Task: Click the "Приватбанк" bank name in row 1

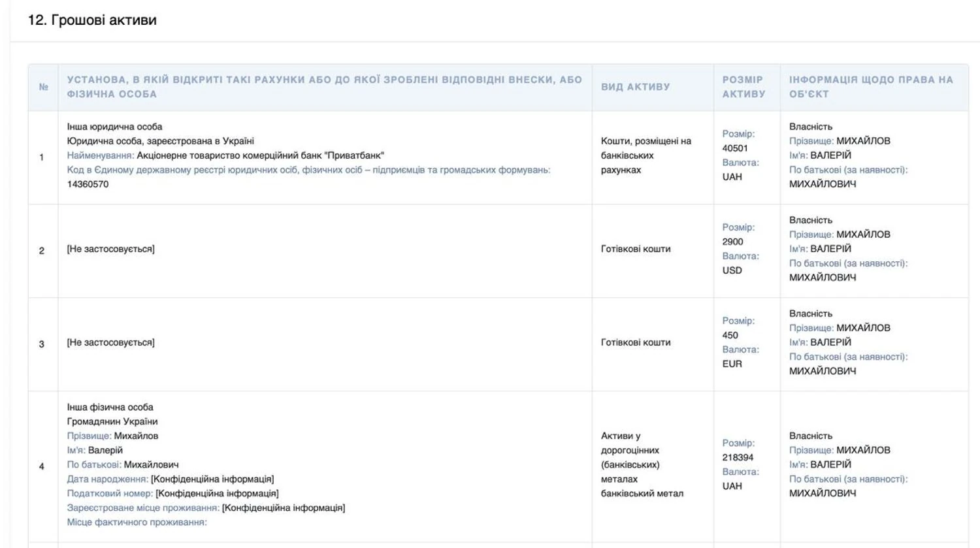Action: point(260,155)
